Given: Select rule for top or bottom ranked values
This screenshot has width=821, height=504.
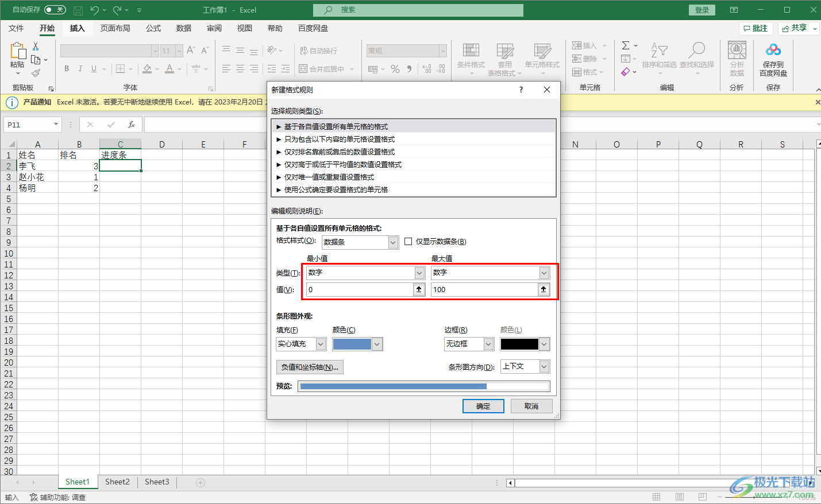Looking at the screenshot, I should 414,152.
